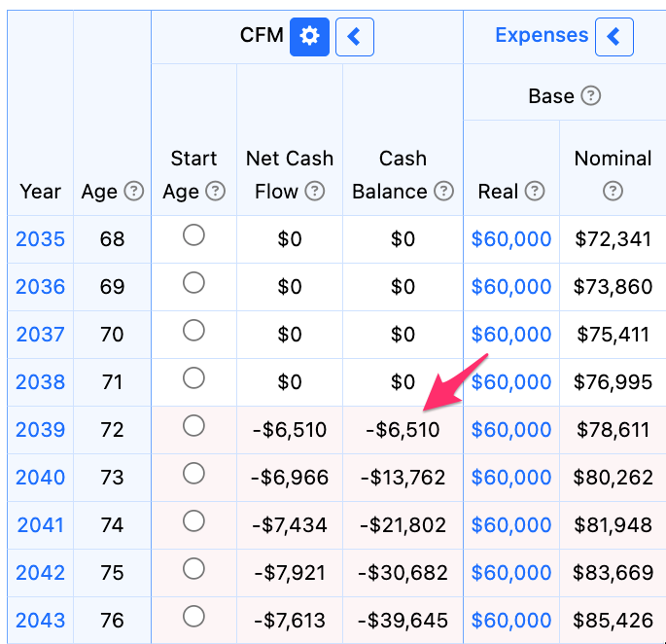Edit $60,000 real expense for 2036
This screenshot has width=666, height=644.
pyautogui.click(x=511, y=287)
